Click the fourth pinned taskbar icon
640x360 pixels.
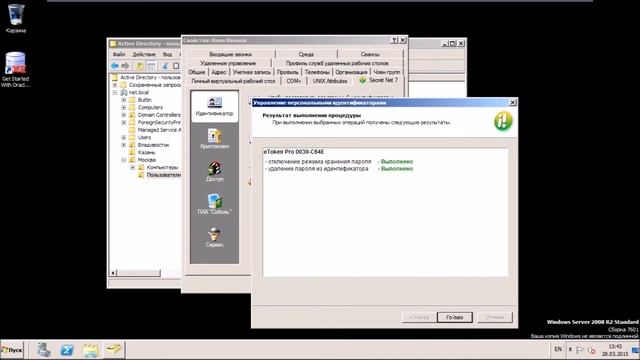(113, 350)
